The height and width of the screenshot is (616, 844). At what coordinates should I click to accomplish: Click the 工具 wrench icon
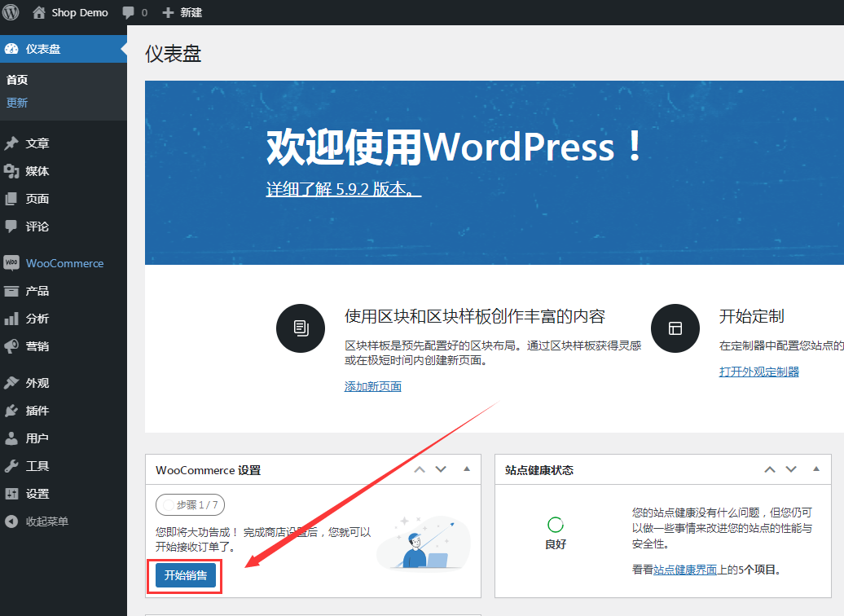(11, 466)
